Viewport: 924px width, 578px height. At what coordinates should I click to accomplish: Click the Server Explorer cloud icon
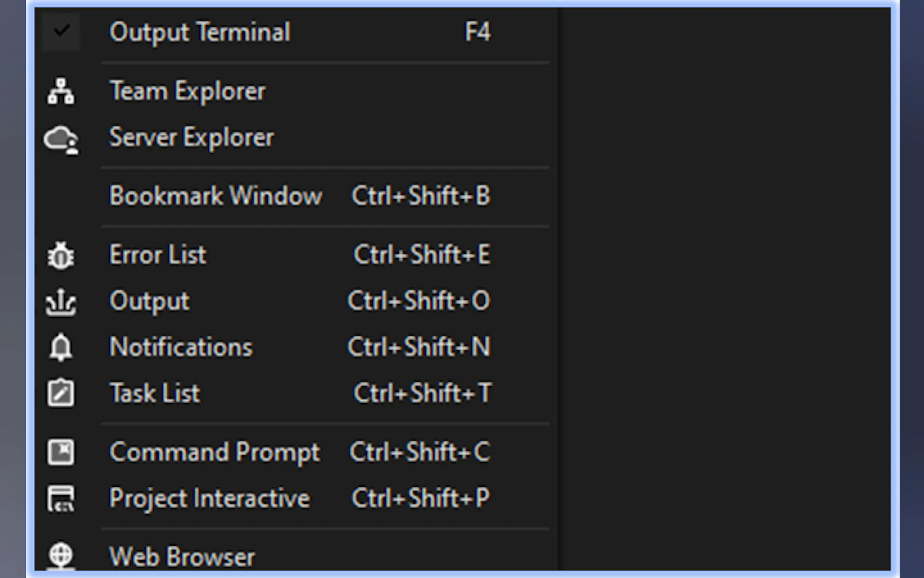tap(61, 139)
